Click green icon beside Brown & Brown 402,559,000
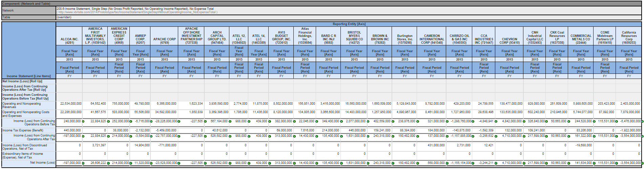 (393, 122)
